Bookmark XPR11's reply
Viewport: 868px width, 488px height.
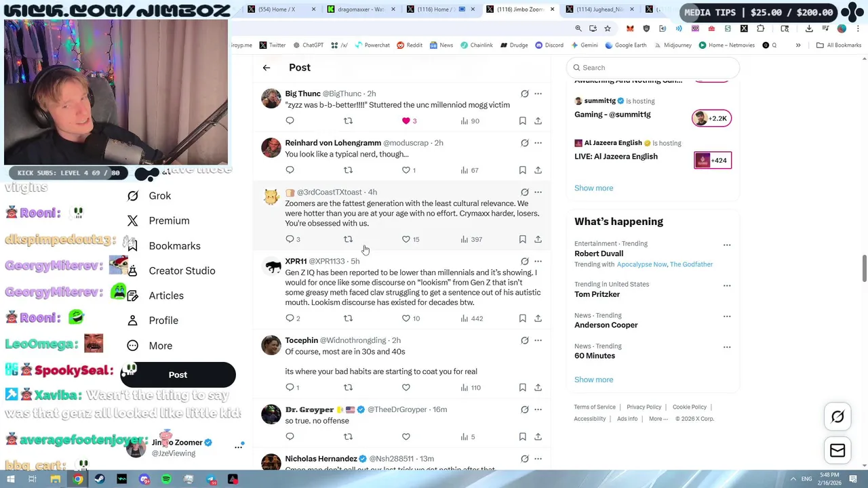522,319
